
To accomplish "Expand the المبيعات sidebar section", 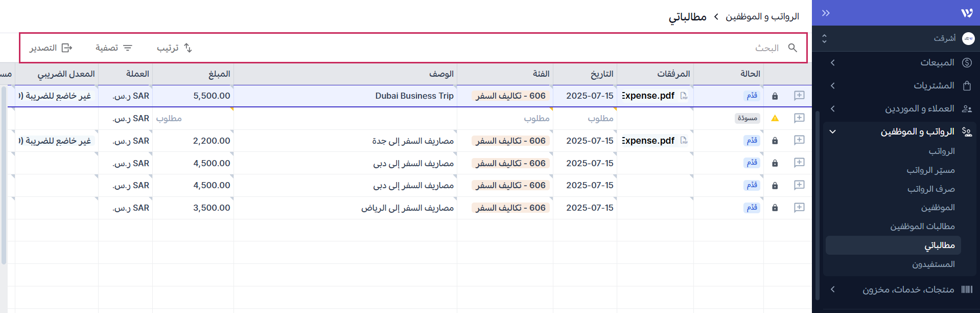I will coord(833,62).
